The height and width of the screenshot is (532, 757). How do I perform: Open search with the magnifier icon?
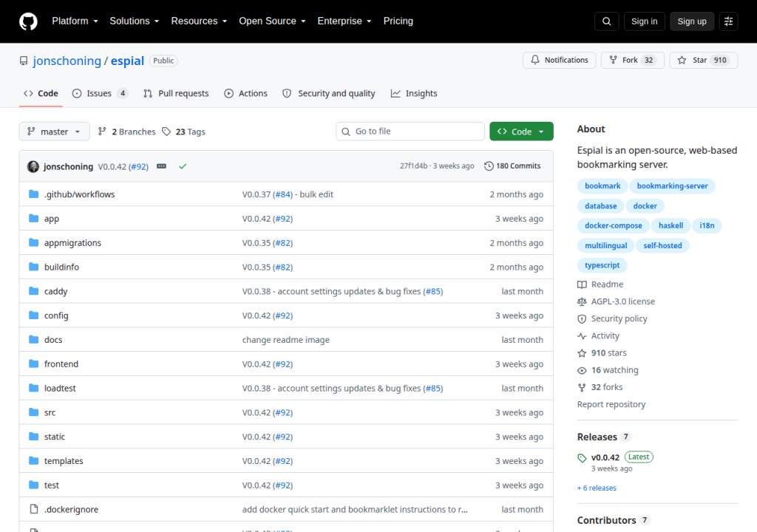coord(606,21)
